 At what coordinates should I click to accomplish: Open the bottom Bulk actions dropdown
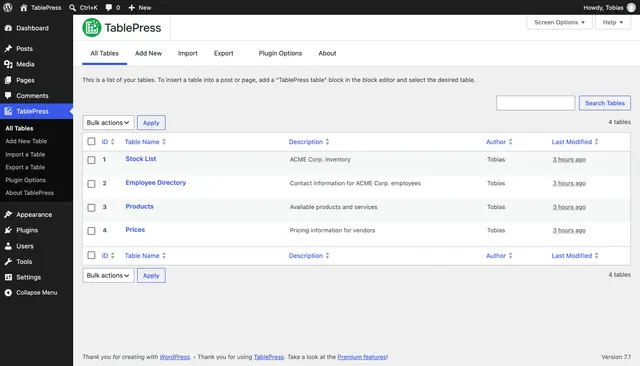[108, 275]
